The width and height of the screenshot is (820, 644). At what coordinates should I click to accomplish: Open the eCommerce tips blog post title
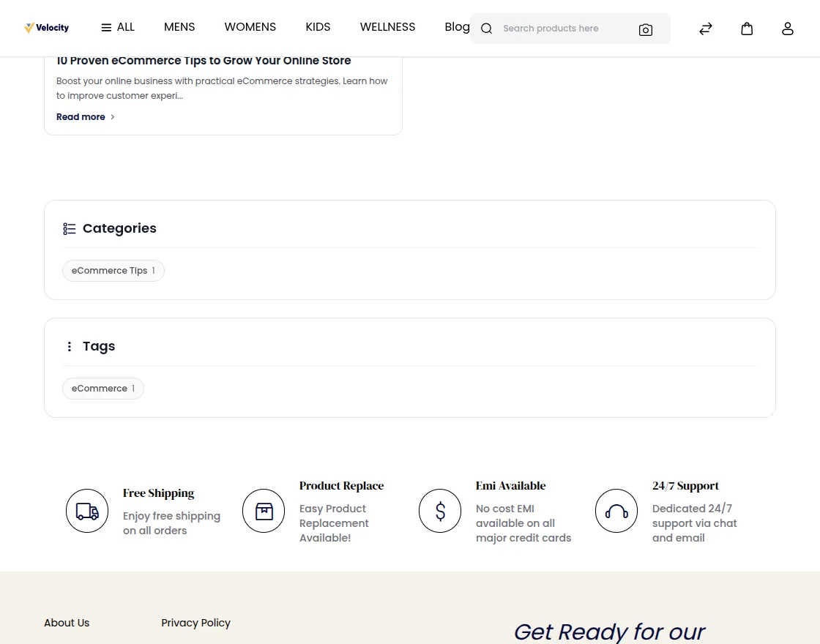204,61
